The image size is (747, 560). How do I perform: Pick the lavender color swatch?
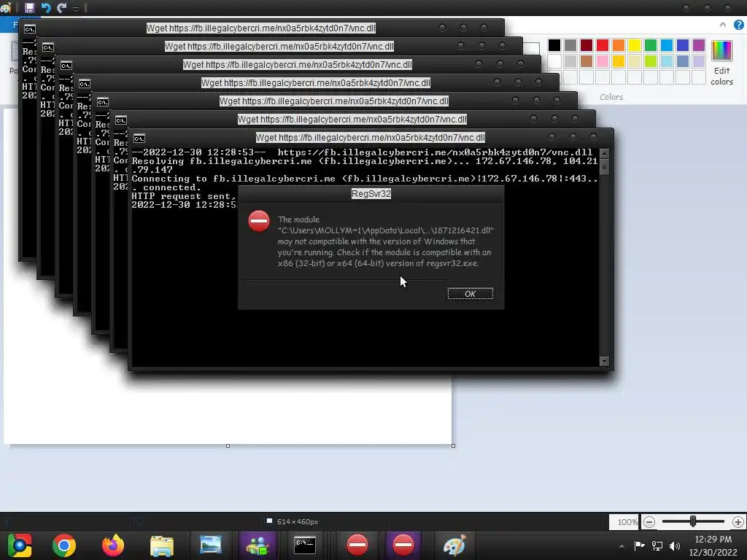click(x=699, y=61)
